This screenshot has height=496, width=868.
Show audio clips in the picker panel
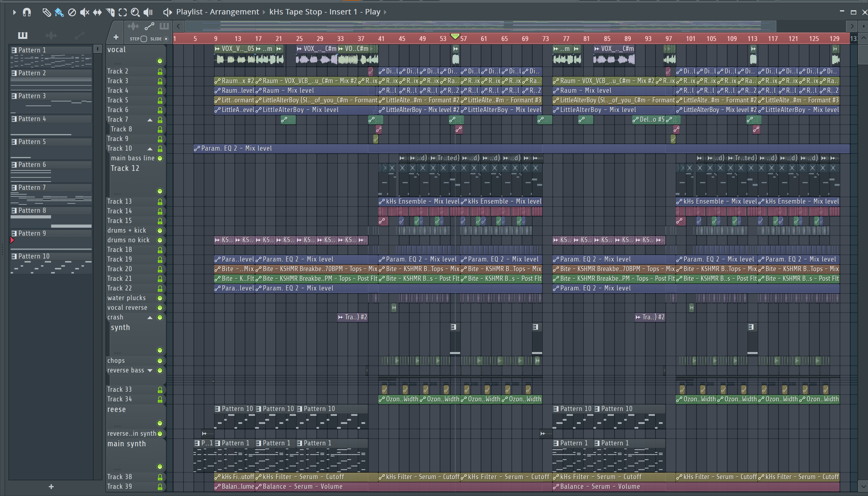pos(51,35)
